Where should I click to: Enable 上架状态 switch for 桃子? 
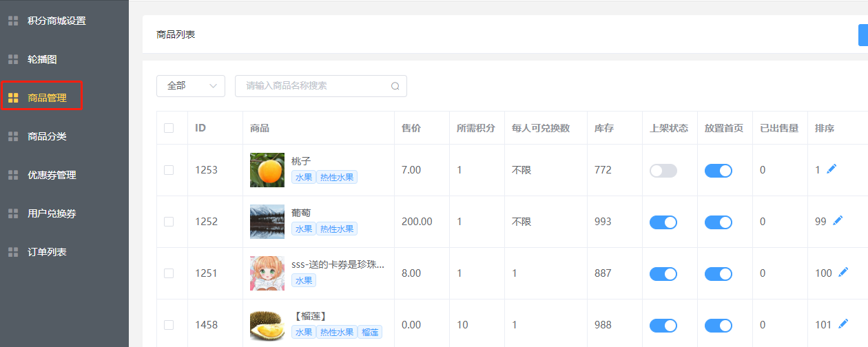663,171
